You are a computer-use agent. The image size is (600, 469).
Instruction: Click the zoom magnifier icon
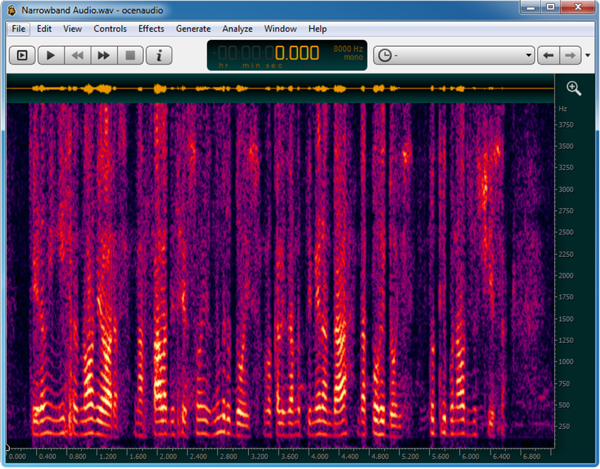[x=574, y=88]
